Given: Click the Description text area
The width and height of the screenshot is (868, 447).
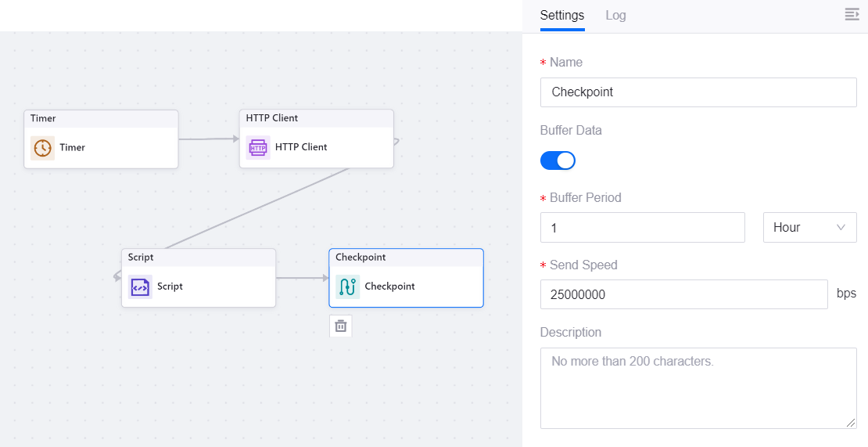Looking at the screenshot, I should pyautogui.click(x=698, y=388).
